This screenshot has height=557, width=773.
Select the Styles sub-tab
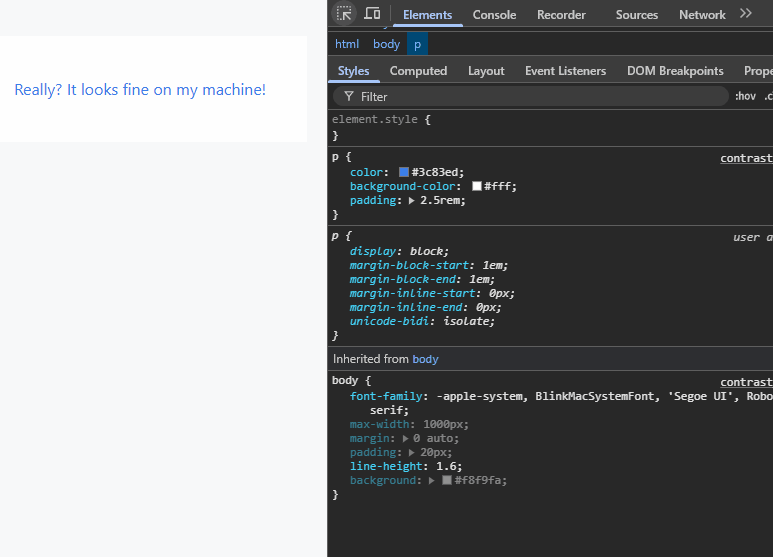coord(353,71)
